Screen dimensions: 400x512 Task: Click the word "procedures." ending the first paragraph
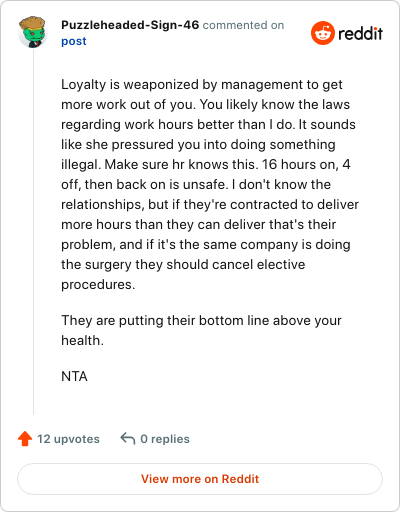[x=98, y=285]
